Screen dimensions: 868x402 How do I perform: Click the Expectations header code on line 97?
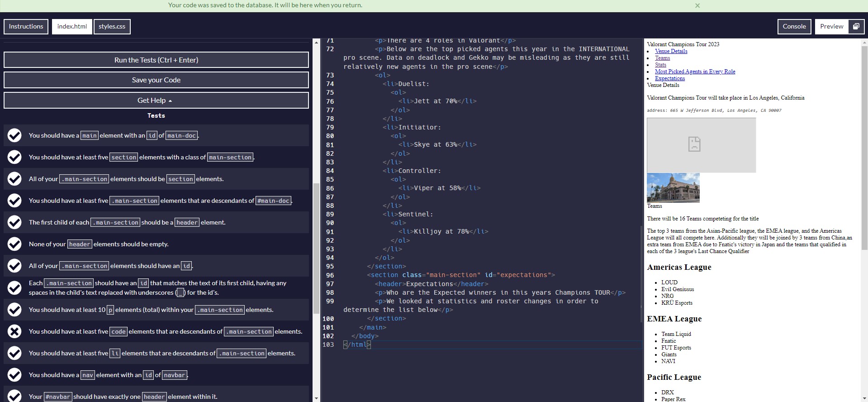click(x=432, y=284)
